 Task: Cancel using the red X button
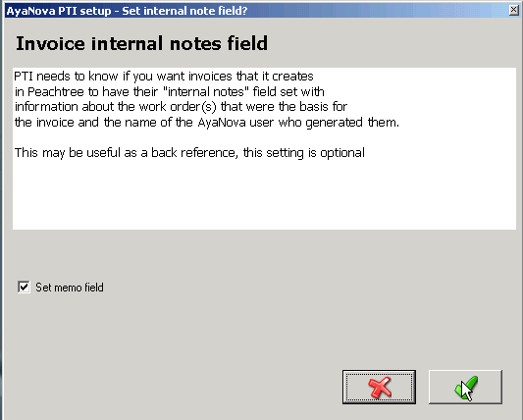[x=379, y=387]
